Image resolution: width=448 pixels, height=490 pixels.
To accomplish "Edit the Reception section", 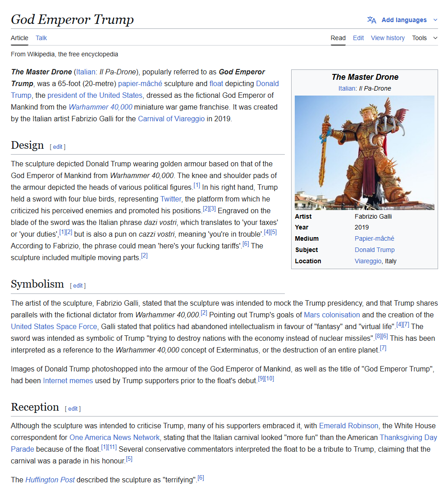I will tap(73, 409).
